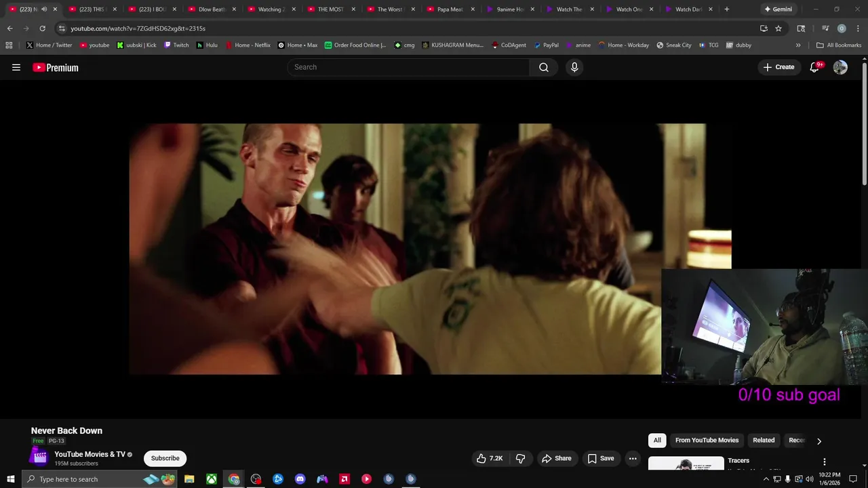The height and width of the screenshot is (488, 868).
Task: Open the Tracers recommended video thumbnail
Action: pyautogui.click(x=686, y=464)
